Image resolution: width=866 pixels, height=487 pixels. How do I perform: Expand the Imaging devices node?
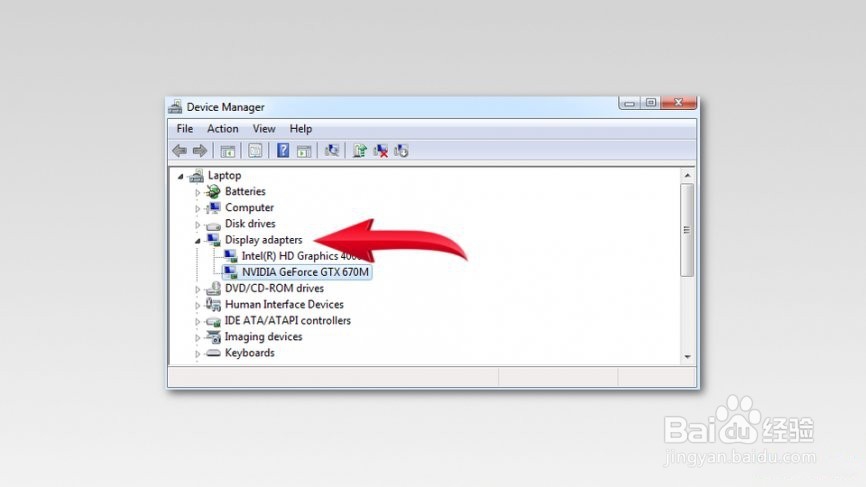[197, 337]
